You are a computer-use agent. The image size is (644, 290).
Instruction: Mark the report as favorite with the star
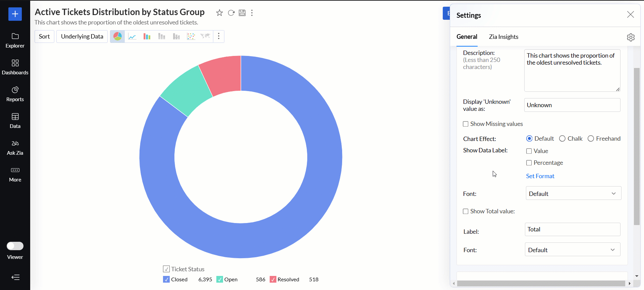tap(219, 13)
